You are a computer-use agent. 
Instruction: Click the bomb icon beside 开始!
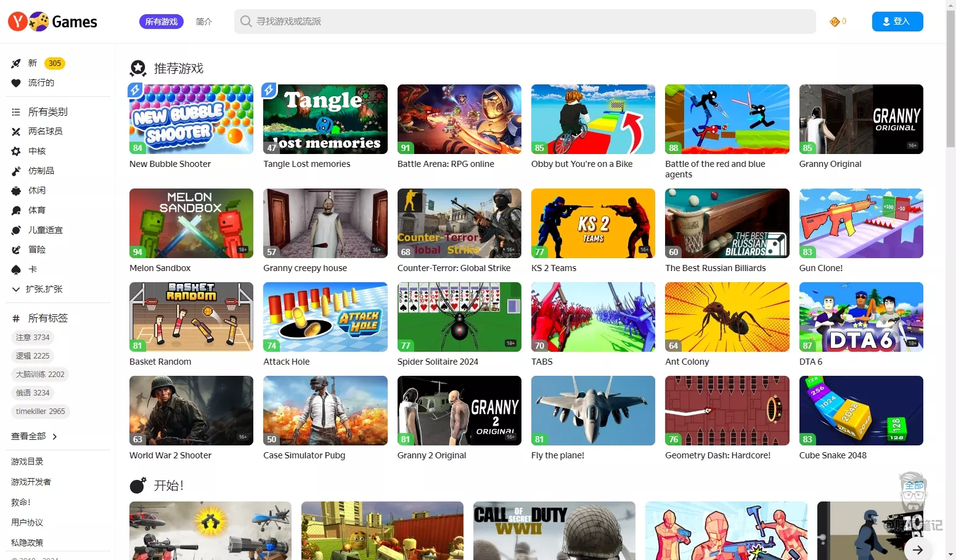pyautogui.click(x=138, y=485)
